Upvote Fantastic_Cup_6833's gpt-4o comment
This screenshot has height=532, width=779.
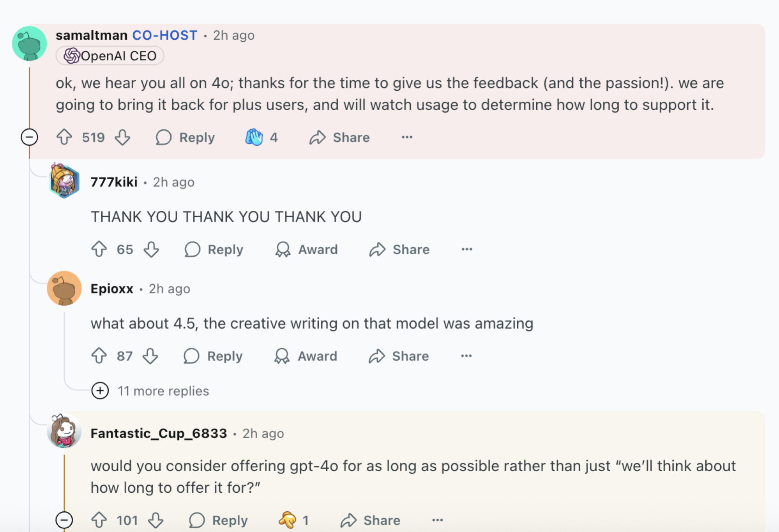click(x=99, y=520)
